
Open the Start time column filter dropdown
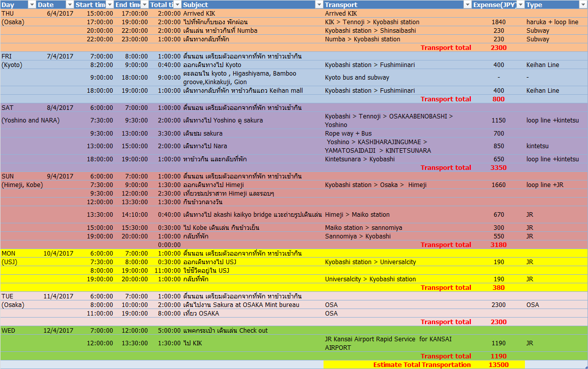(x=110, y=5)
